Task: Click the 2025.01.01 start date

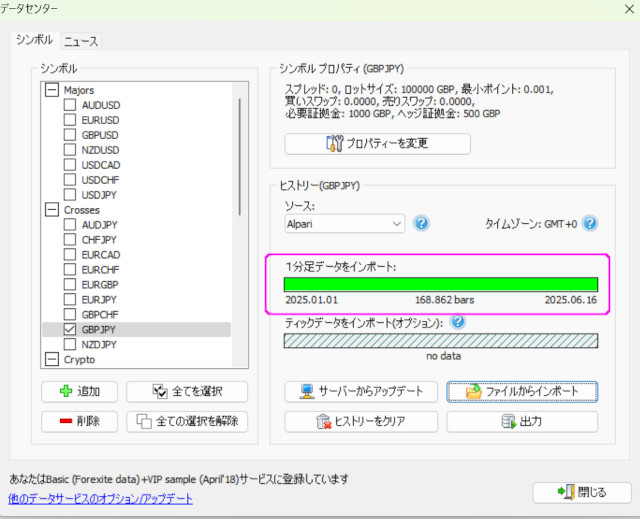Action: (x=311, y=300)
